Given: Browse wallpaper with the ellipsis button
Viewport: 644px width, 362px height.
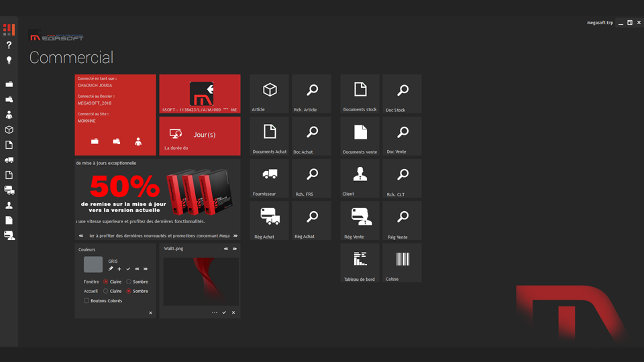Looking at the screenshot, I should click(215, 312).
